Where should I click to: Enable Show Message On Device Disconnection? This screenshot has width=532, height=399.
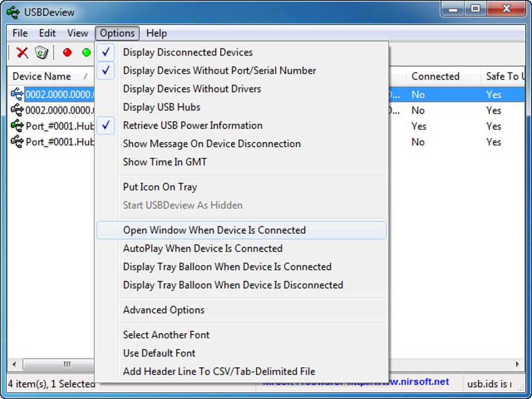coord(241,144)
